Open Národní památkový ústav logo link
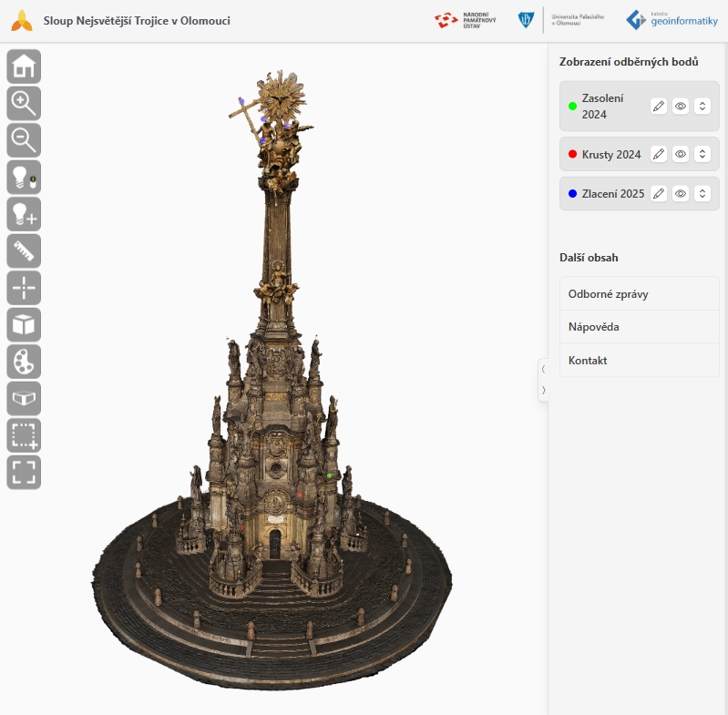 (x=466, y=20)
